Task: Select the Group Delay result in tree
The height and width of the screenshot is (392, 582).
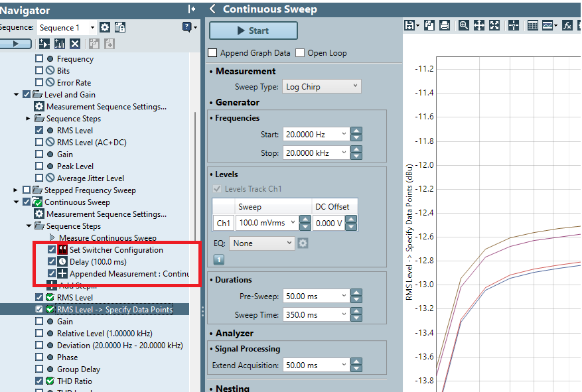Action: 78,369
